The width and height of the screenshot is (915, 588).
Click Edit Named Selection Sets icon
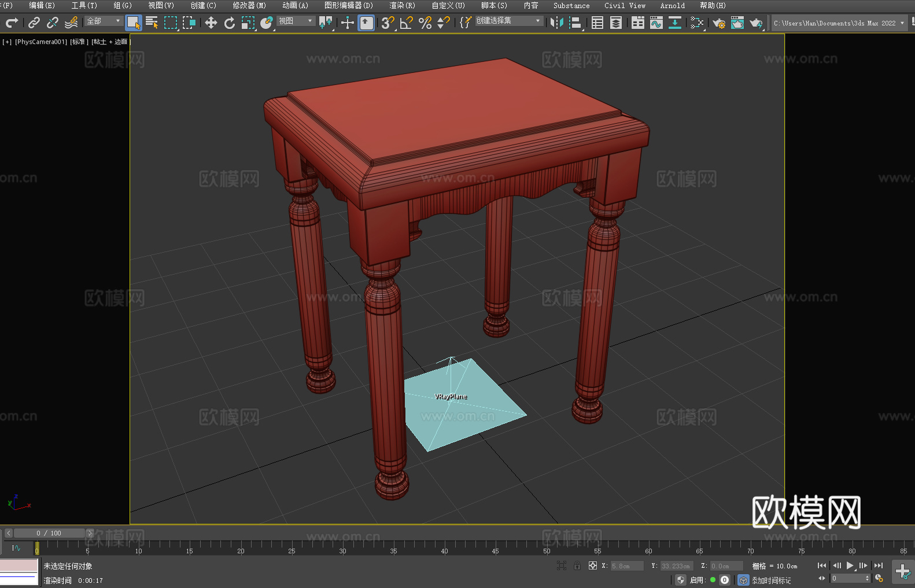click(x=466, y=23)
